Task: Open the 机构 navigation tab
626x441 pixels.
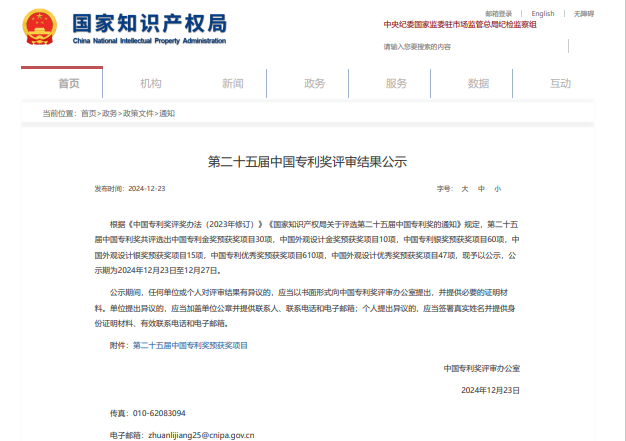Action: coord(151,83)
